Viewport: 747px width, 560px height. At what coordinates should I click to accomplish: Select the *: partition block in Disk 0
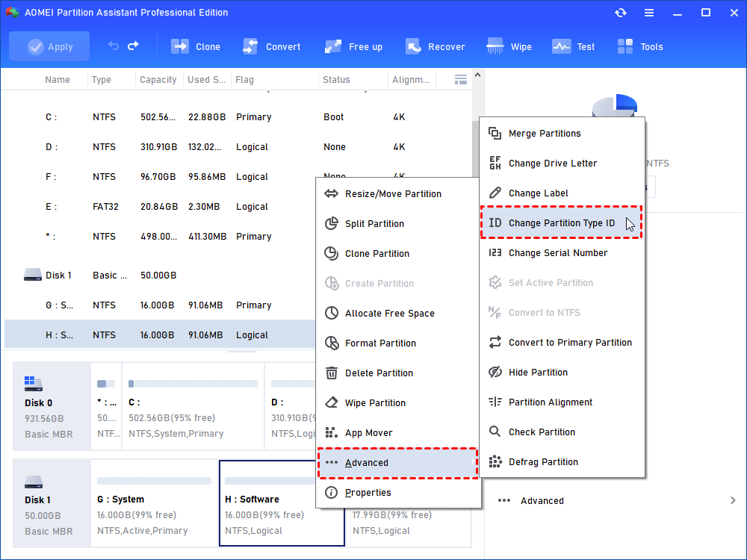(x=106, y=406)
